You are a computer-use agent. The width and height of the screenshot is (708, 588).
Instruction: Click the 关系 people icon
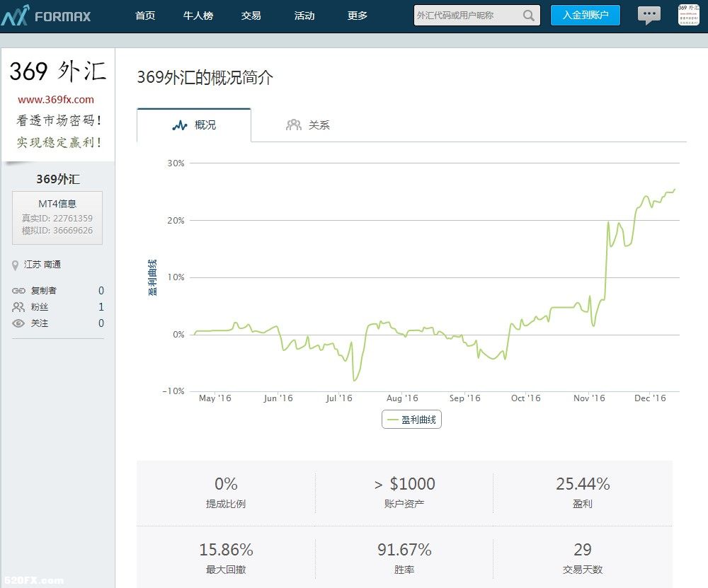(x=294, y=125)
